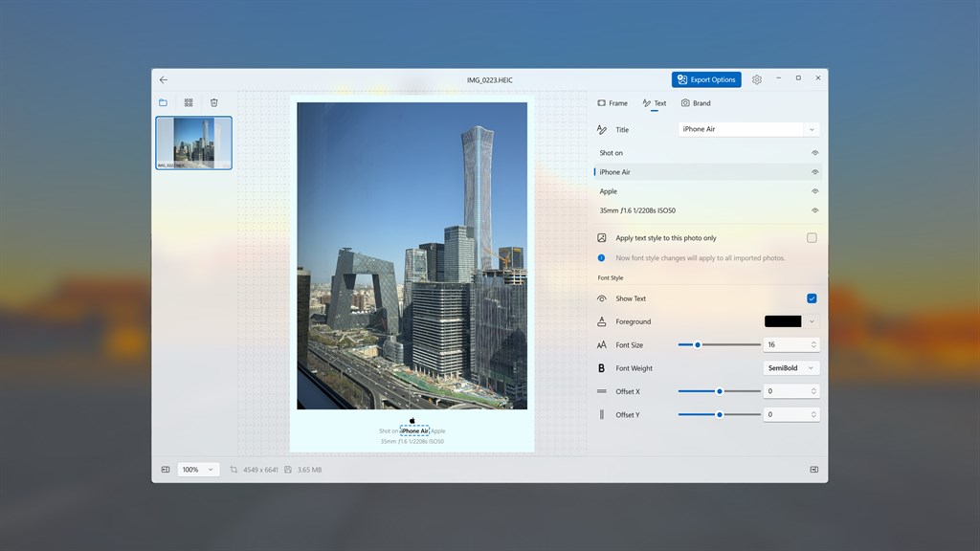The width and height of the screenshot is (980, 551).
Task: Open the grid view icon
Action: pyautogui.click(x=189, y=102)
